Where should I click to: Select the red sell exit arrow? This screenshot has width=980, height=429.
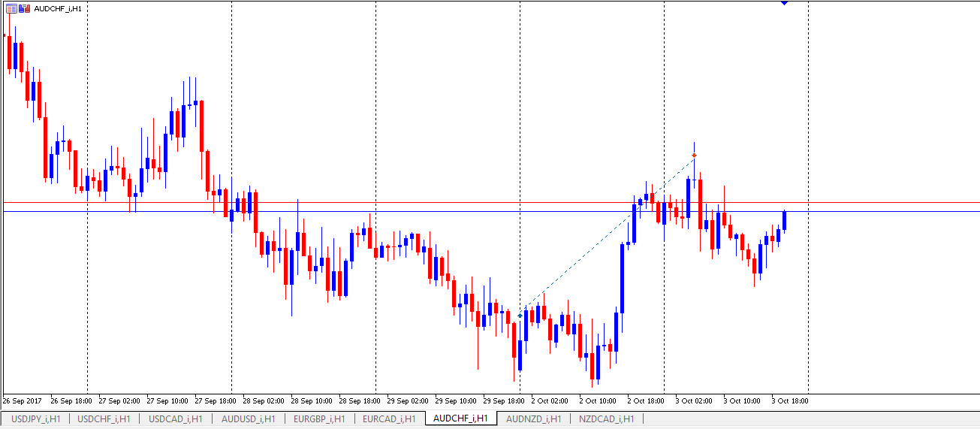(694, 156)
